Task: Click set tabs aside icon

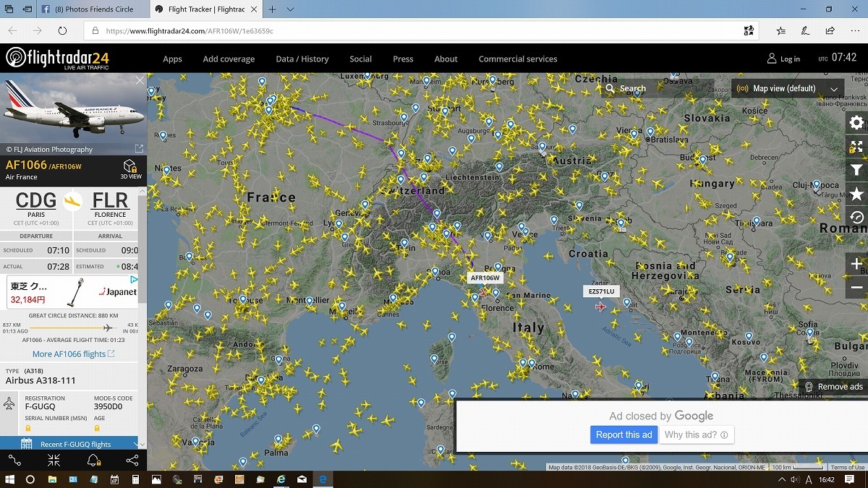Action: [27, 9]
